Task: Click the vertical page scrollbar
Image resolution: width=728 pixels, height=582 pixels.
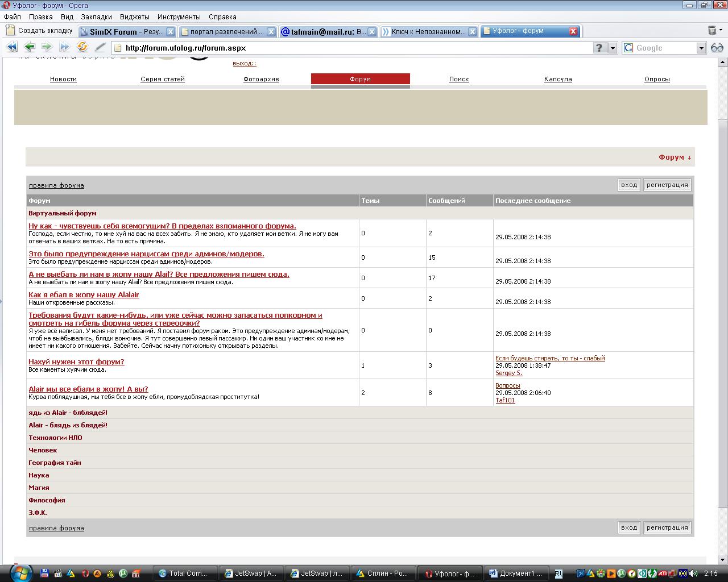Action: tap(722, 284)
